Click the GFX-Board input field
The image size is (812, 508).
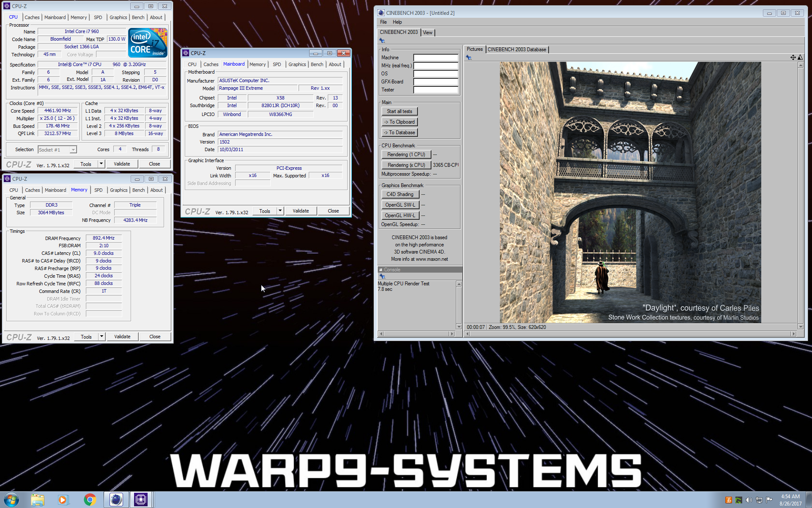(436, 82)
